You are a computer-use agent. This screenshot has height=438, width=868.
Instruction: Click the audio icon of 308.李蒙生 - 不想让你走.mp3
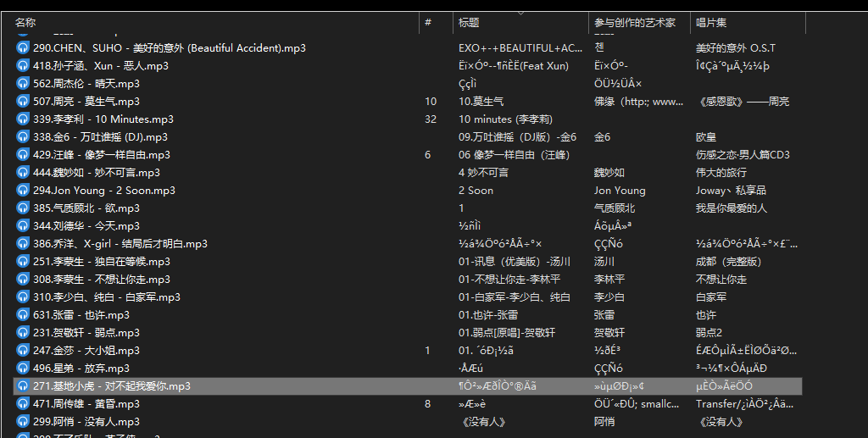click(23, 280)
